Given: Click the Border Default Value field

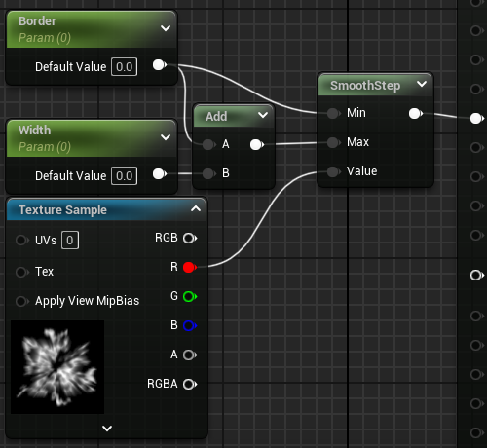Looking at the screenshot, I should pos(125,67).
